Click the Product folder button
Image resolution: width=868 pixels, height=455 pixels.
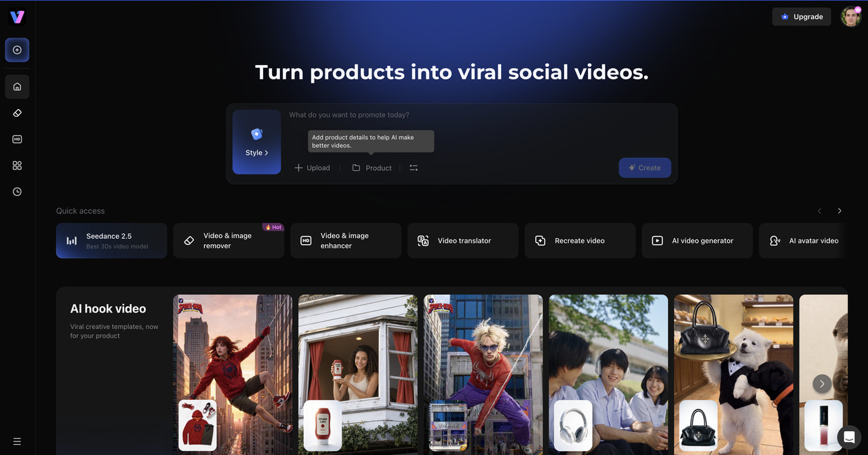[372, 168]
